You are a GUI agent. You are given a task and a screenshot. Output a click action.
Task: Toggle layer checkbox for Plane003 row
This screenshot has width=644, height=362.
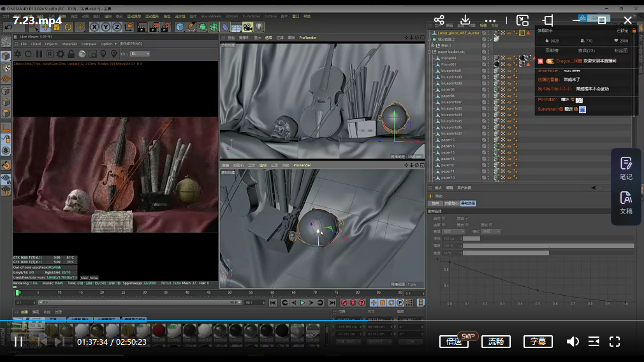pos(484,64)
